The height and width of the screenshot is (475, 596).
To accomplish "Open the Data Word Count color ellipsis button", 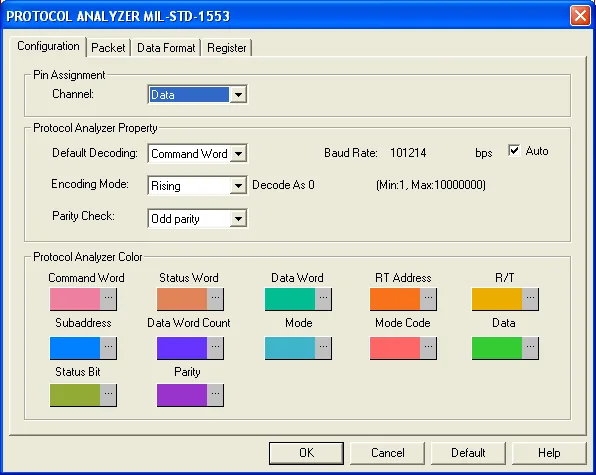I will [x=216, y=348].
